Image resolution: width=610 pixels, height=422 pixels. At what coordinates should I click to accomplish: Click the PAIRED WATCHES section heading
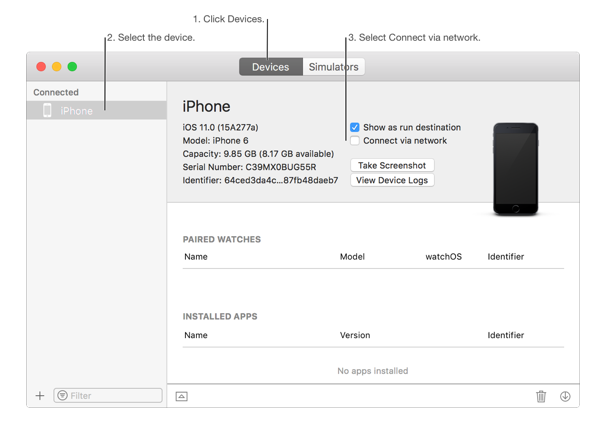[222, 240]
